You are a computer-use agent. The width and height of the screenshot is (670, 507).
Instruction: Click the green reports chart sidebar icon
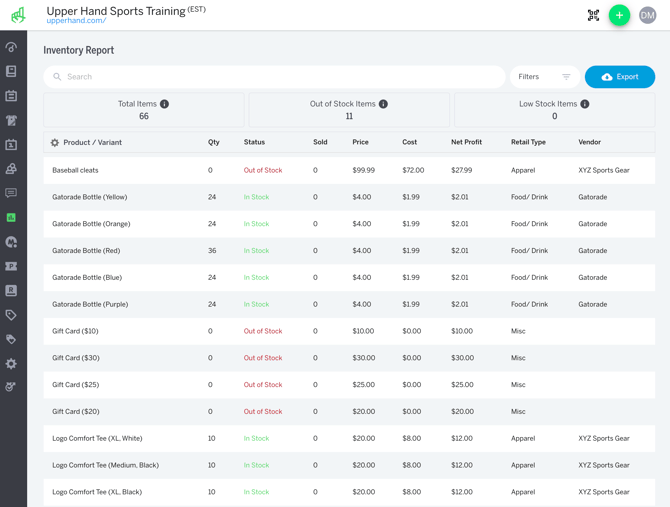tap(11, 217)
